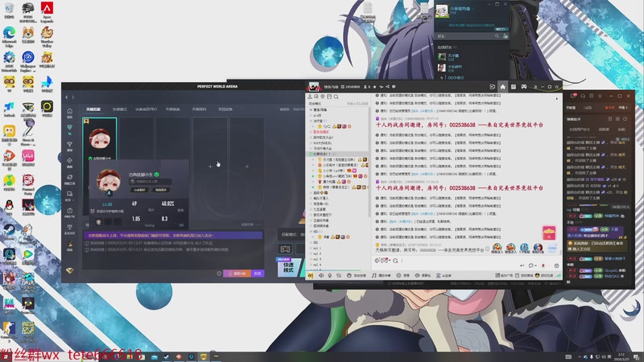Open the Apex Legends desktop shortcut
The width and height of the screenshot is (644, 362).
47,12
